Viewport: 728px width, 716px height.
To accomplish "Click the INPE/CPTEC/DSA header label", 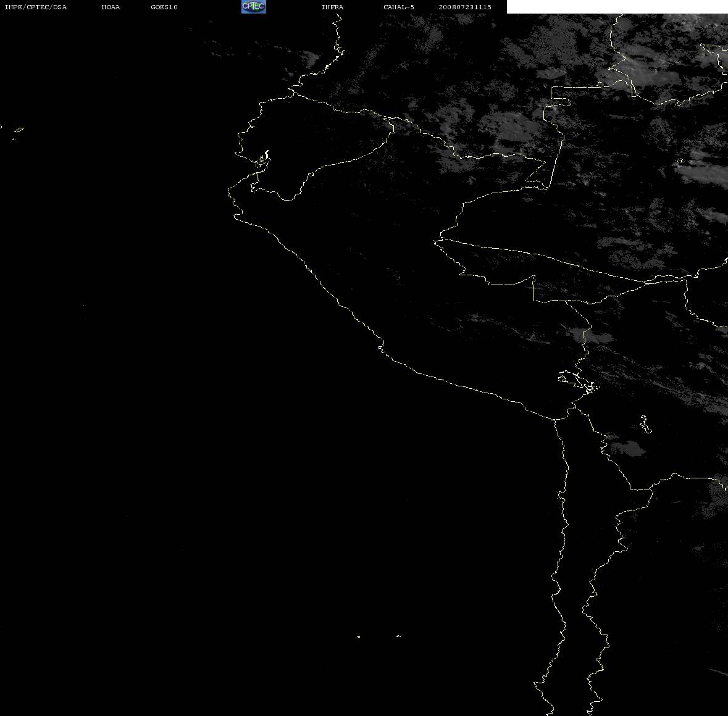I will tap(35, 7).
